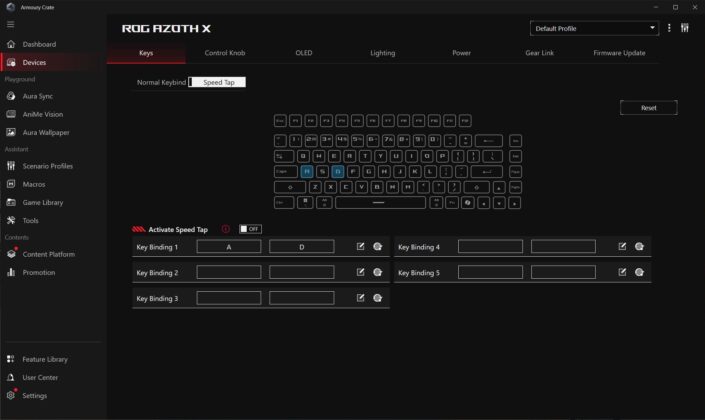Open Aura Sync
The width and height of the screenshot is (705, 420).
pyautogui.click(x=38, y=96)
